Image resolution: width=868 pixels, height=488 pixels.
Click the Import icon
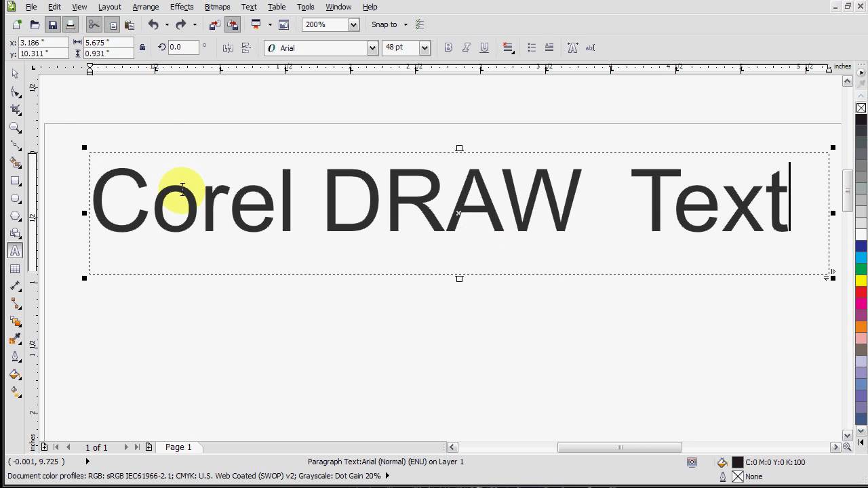(x=215, y=25)
